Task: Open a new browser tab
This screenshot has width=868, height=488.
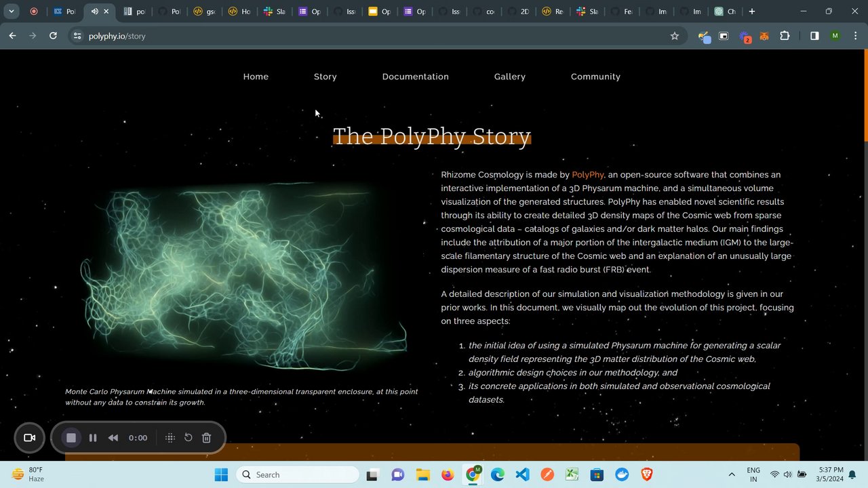Action: [x=752, y=12]
